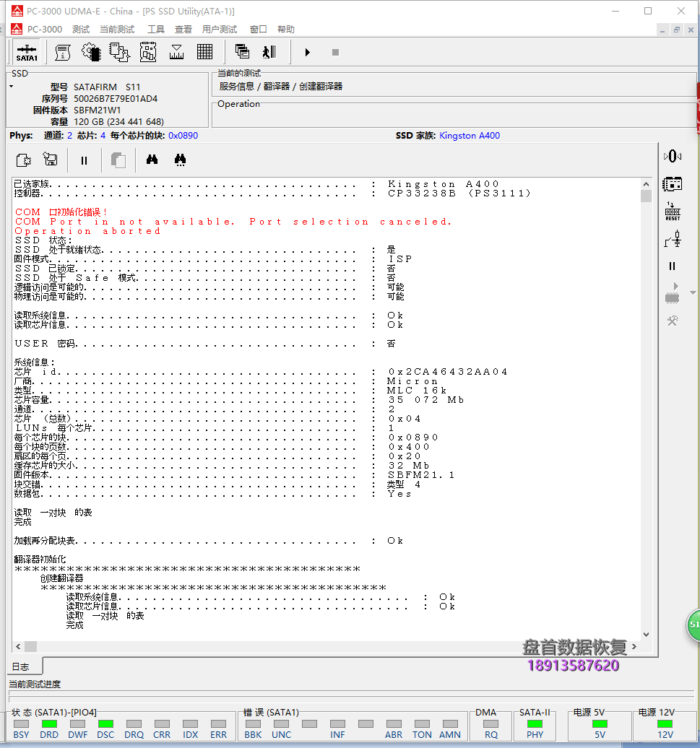Click the gear and chip settings icon

[91, 53]
